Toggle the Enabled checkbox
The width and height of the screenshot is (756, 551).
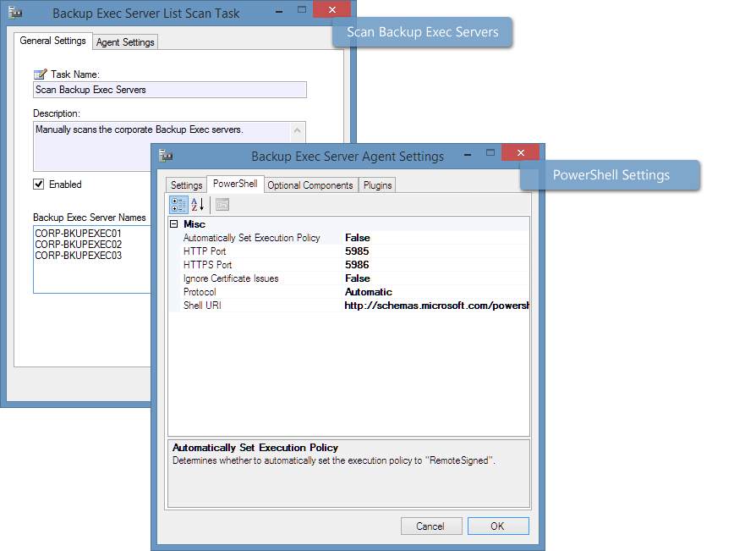39,184
